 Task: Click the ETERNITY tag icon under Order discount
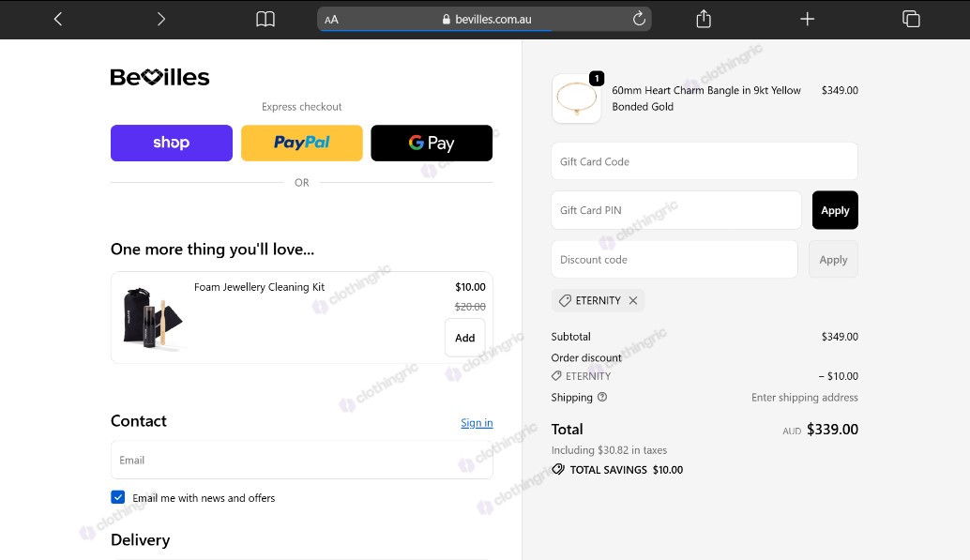[x=556, y=375]
